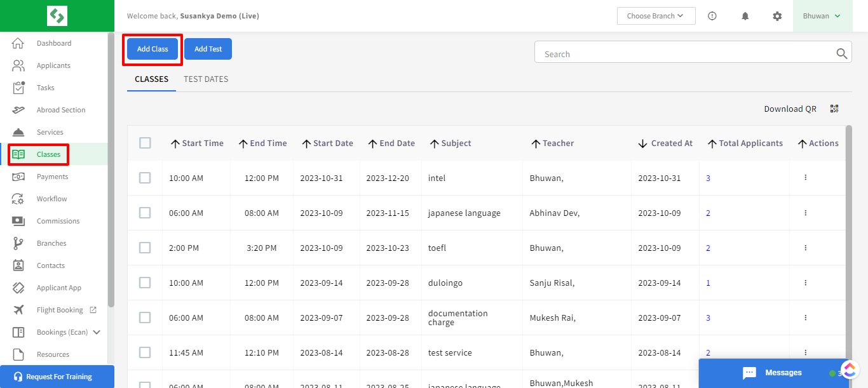Open the settings gear icon
Screen dimensions: 868x388
coord(777,16)
